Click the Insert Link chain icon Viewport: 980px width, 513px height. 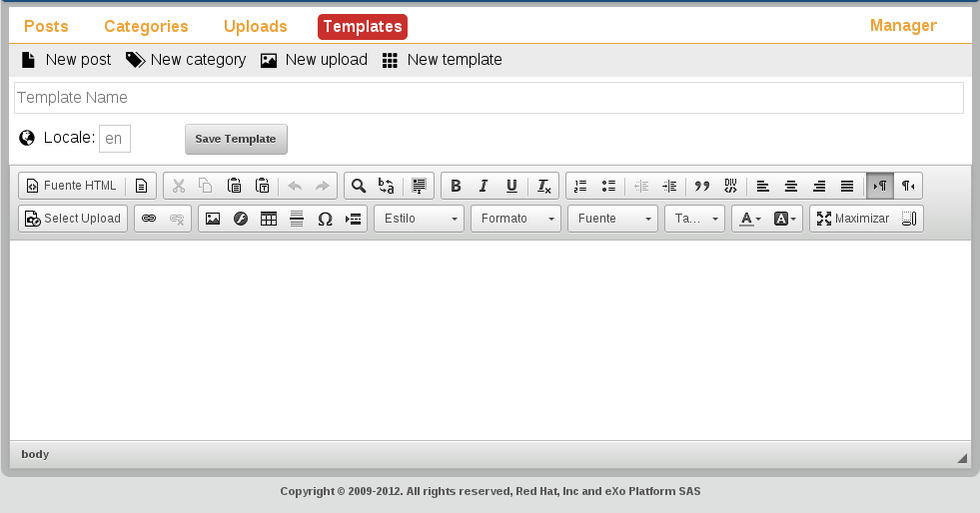(149, 219)
